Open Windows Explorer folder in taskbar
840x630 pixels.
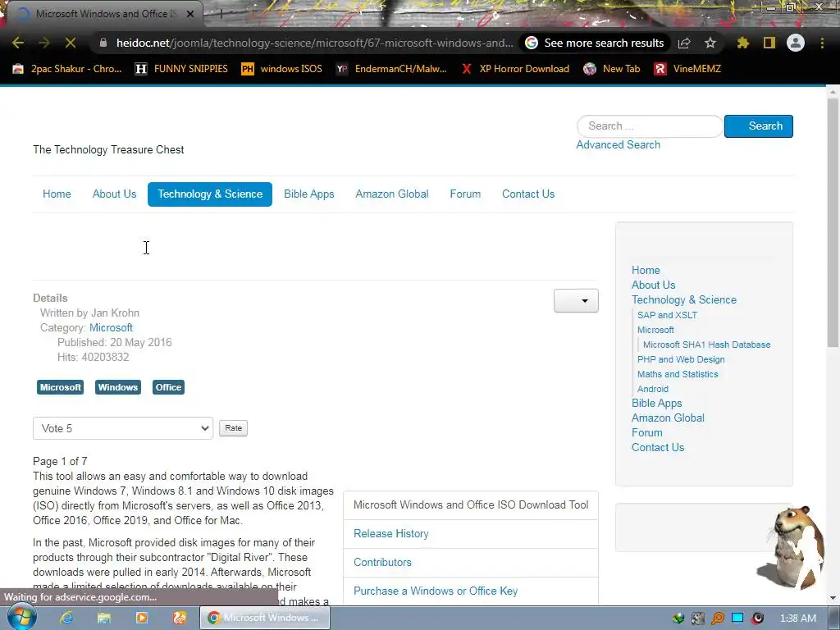104,618
